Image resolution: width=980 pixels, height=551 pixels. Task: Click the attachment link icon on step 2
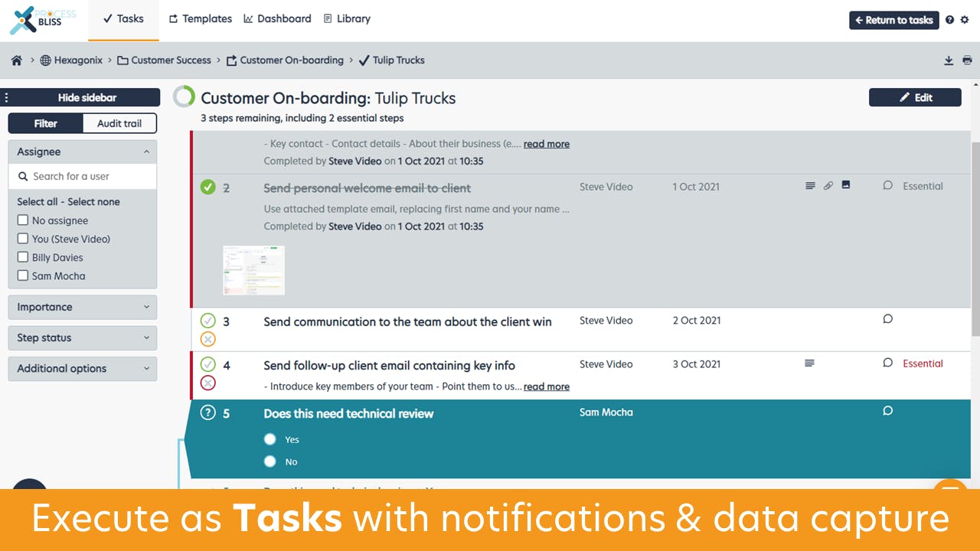click(x=828, y=185)
